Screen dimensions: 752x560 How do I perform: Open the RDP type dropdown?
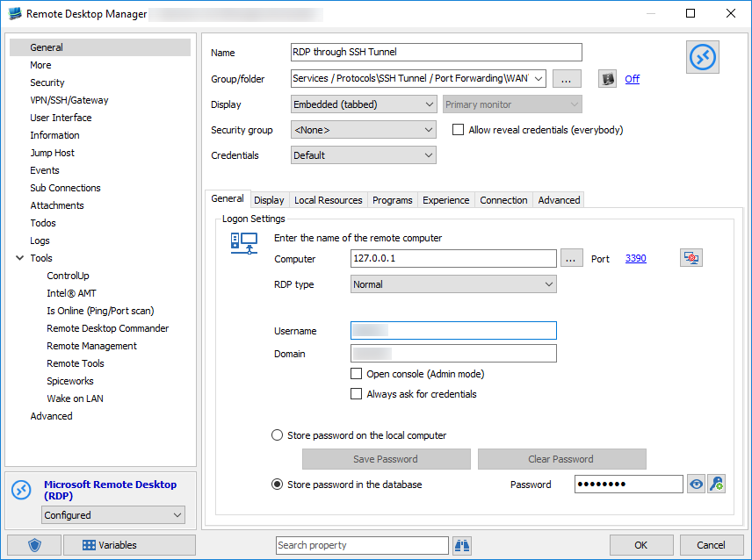click(549, 284)
